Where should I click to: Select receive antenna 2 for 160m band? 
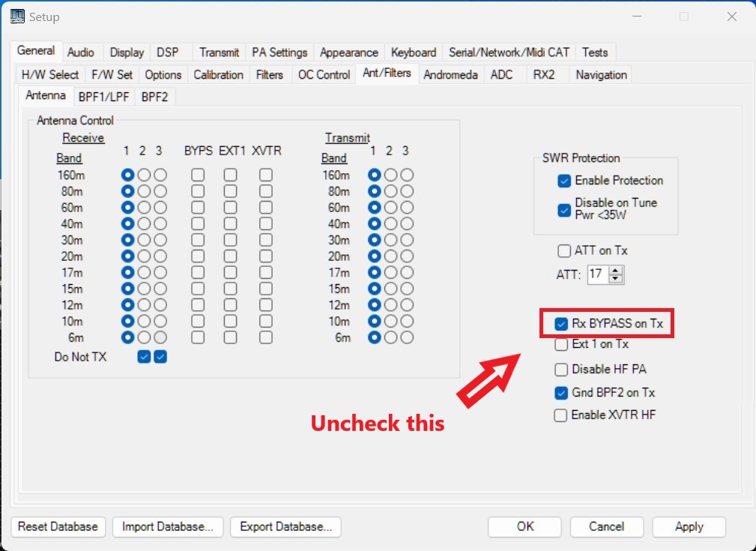pyautogui.click(x=144, y=175)
